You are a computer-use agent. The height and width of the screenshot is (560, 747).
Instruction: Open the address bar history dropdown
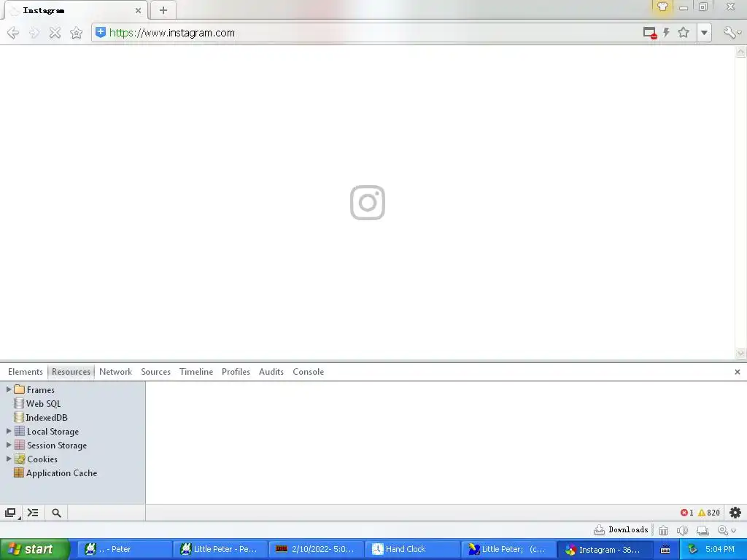pos(704,33)
